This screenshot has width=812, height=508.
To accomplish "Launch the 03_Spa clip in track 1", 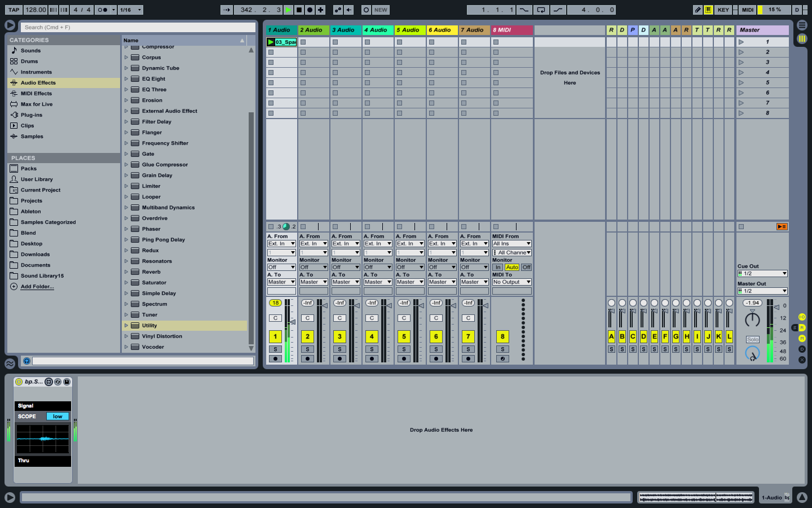I will tap(271, 42).
